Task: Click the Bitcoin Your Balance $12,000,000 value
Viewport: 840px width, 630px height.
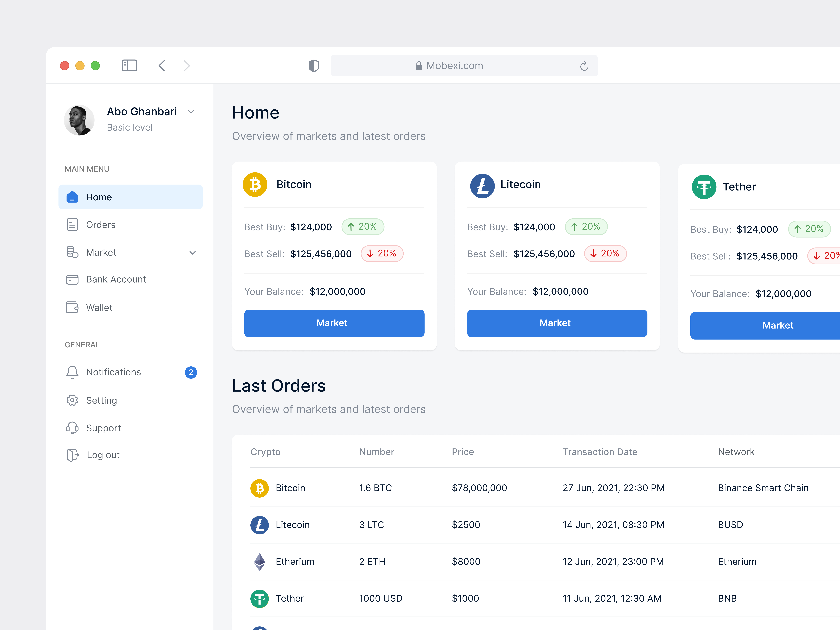Action: (338, 292)
